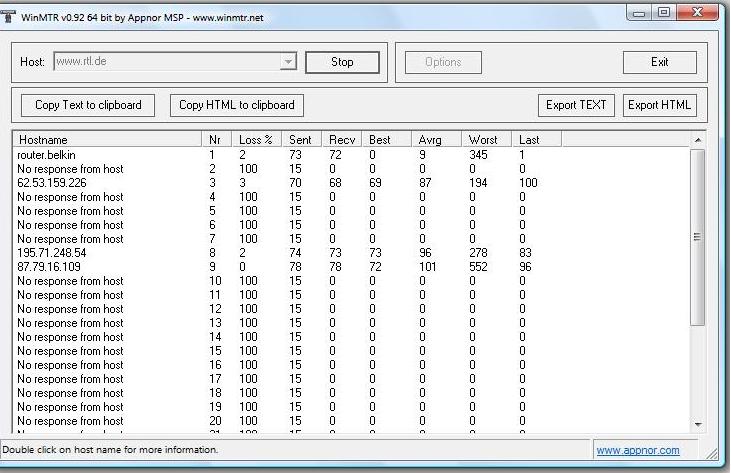The image size is (731, 473).
Task: Open the Options dialog button
Action: 443,62
